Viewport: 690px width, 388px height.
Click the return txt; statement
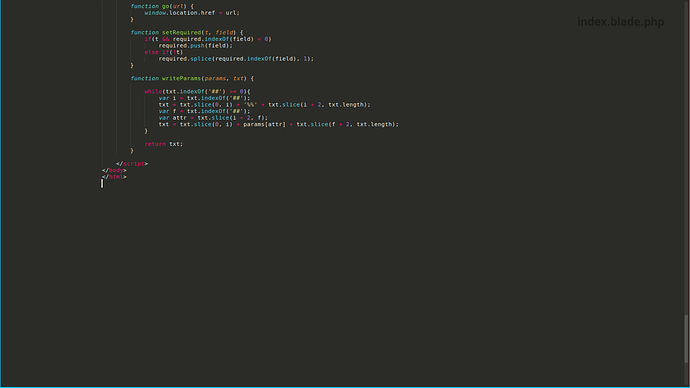[x=164, y=144]
